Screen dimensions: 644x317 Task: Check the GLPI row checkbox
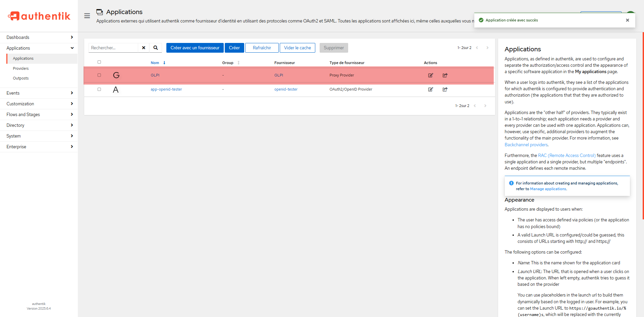tap(99, 75)
